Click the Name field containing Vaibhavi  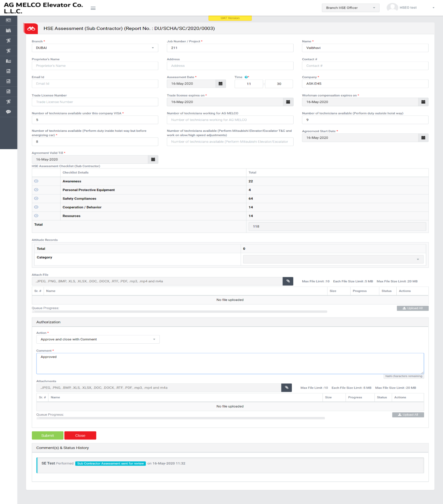365,48
